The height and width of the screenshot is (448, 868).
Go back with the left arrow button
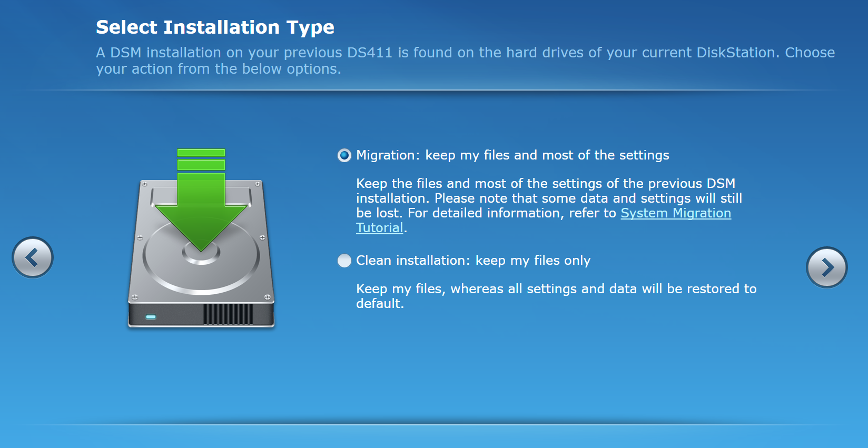(x=33, y=257)
